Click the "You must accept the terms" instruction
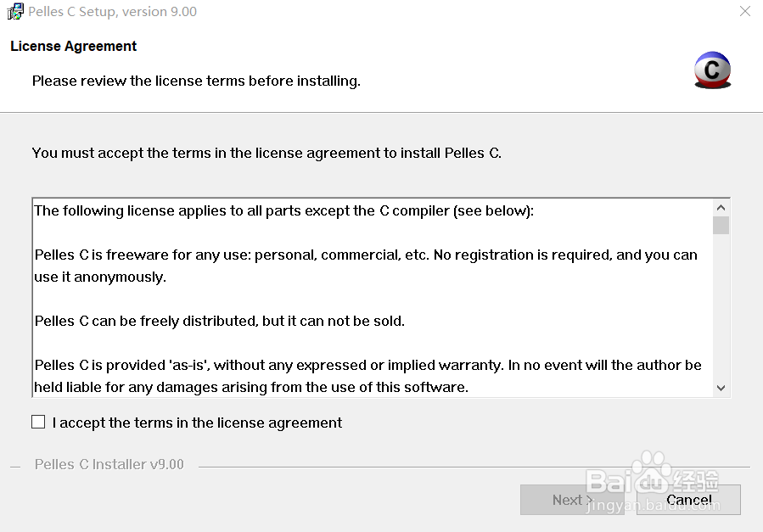Image resolution: width=763 pixels, height=532 pixels. tap(266, 153)
